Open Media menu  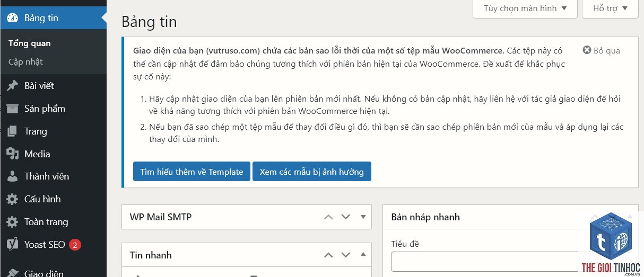[53, 154]
